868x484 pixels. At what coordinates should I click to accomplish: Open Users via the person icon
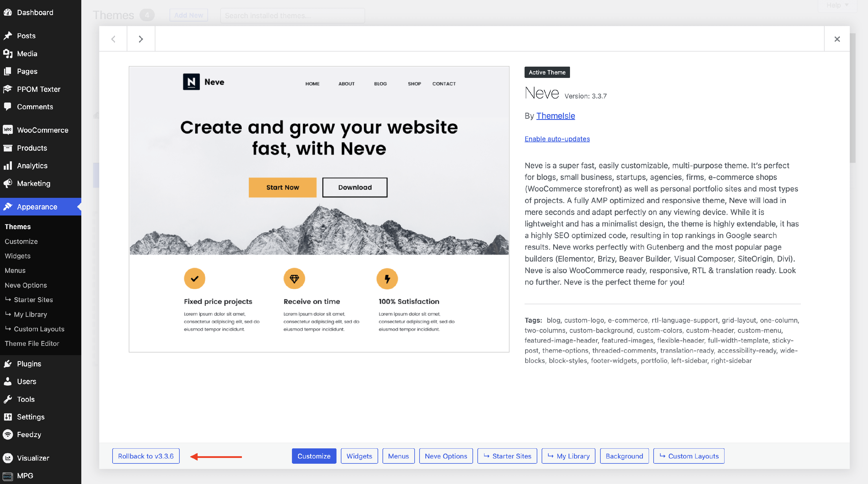(8, 381)
